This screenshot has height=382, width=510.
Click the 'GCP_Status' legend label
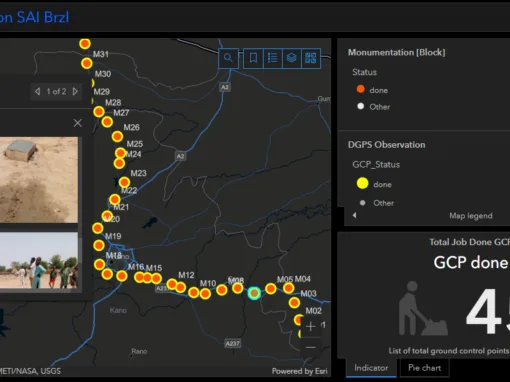[x=376, y=165]
